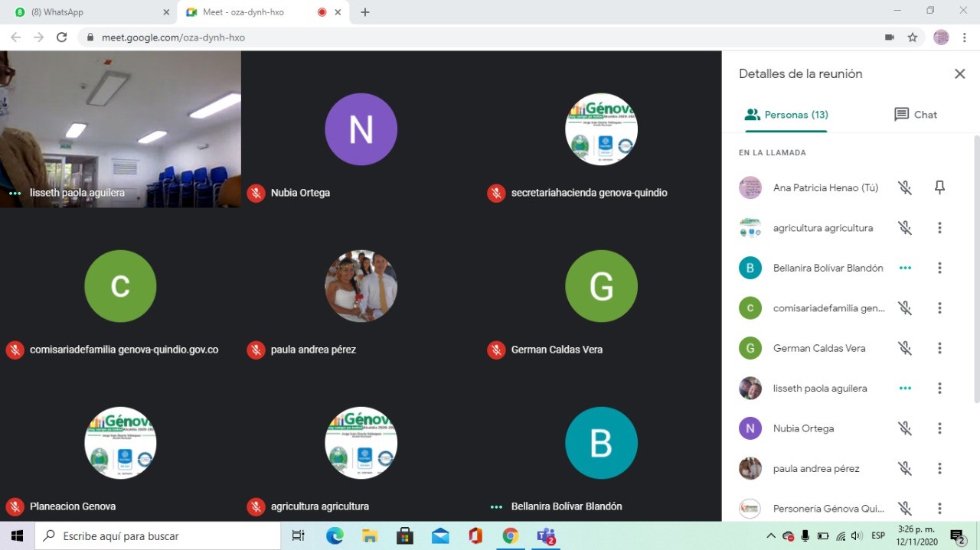Click the camera icon in address bar
This screenshot has width=980, height=550.
pyautogui.click(x=889, y=37)
